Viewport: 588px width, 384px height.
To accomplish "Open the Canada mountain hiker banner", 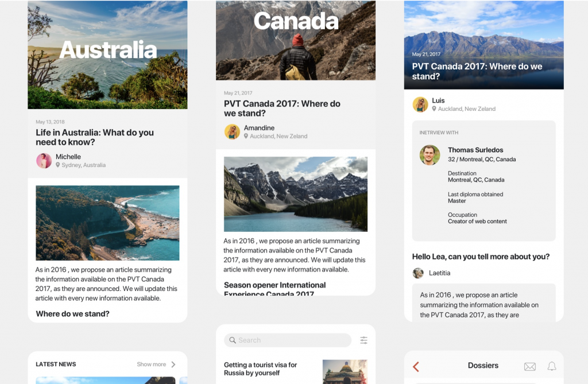I will [x=296, y=40].
